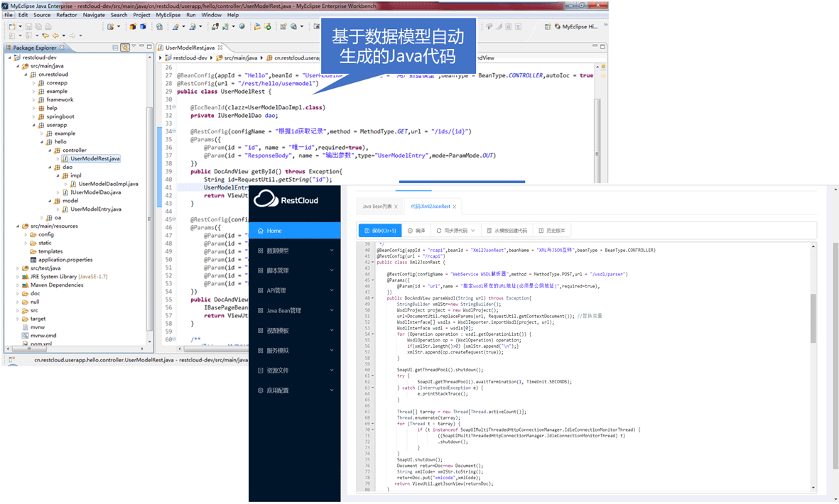
Task: Expand the 服务模拟 sidebar menu
Action: [x=294, y=351]
